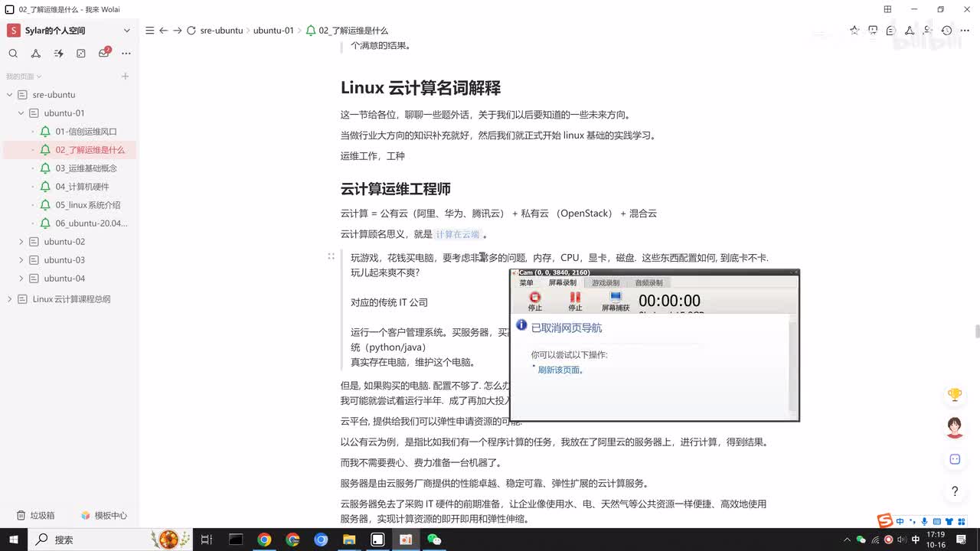Open WeChat from the taskbar
Viewport: 980px width, 551px height.
pyautogui.click(x=434, y=540)
